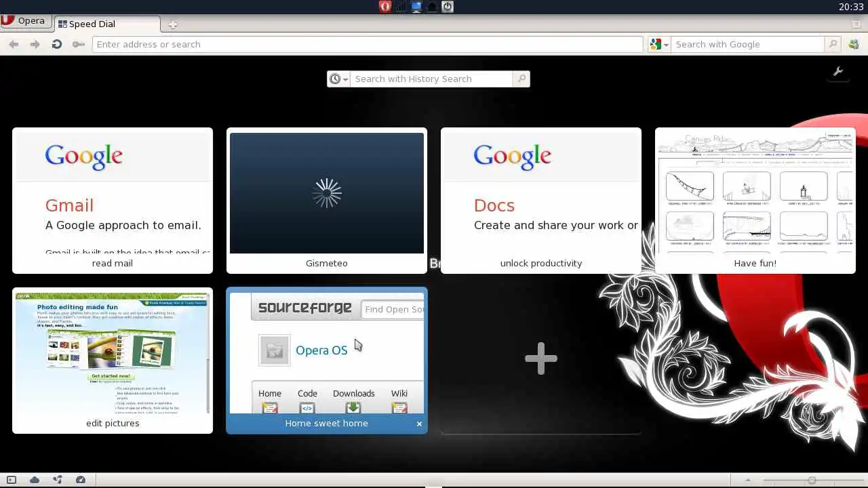
Task: Click the home icon in top panel
Action: pyautogui.click(x=432, y=7)
